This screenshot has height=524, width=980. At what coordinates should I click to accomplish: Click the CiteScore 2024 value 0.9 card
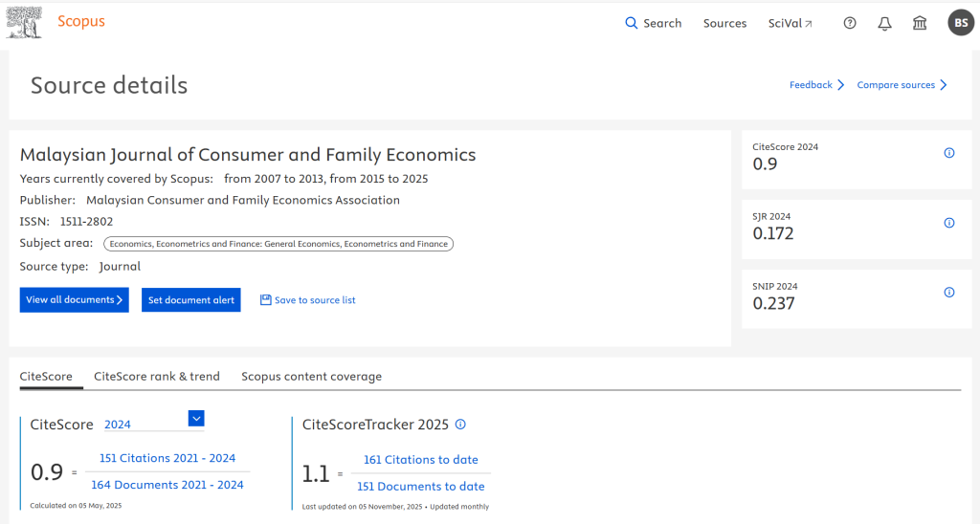pos(857,160)
